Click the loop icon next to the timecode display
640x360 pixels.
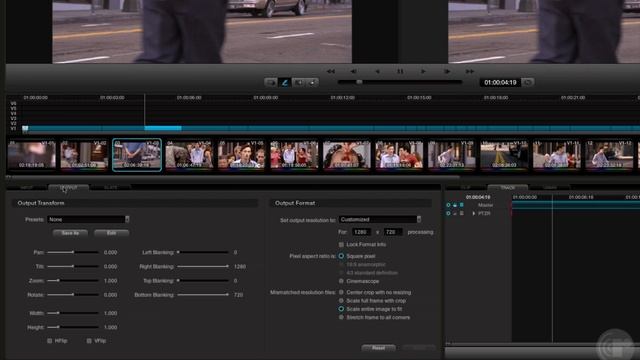click(528, 82)
